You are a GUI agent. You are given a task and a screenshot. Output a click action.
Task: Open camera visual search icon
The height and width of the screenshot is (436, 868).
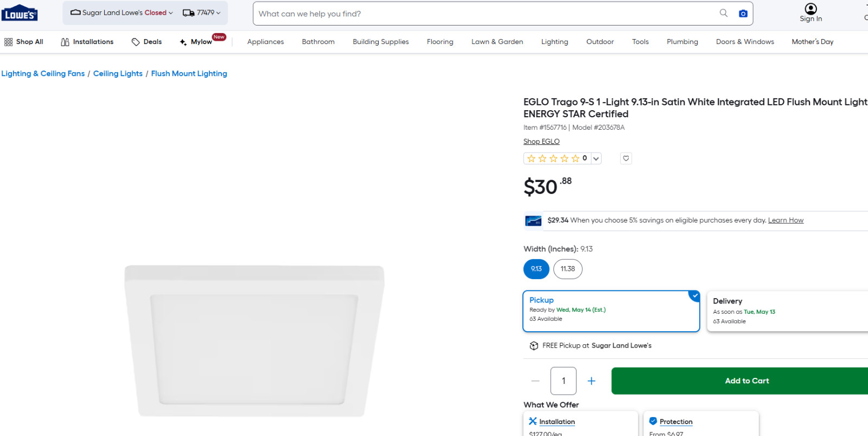tap(743, 14)
